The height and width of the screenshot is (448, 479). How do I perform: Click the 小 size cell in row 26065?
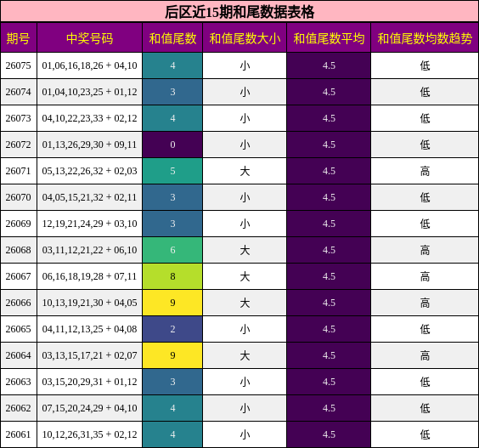click(245, 329)
